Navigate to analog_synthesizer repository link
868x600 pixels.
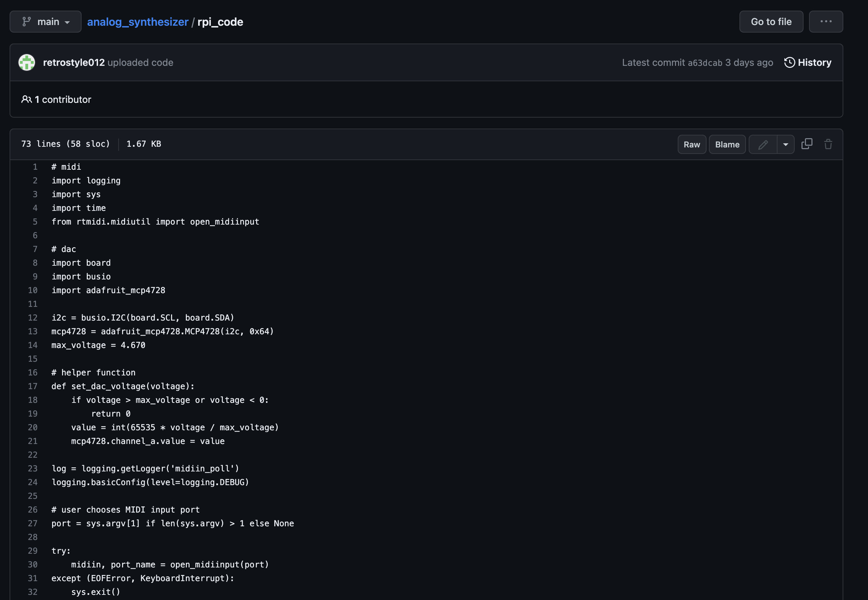tap(137, 22)
